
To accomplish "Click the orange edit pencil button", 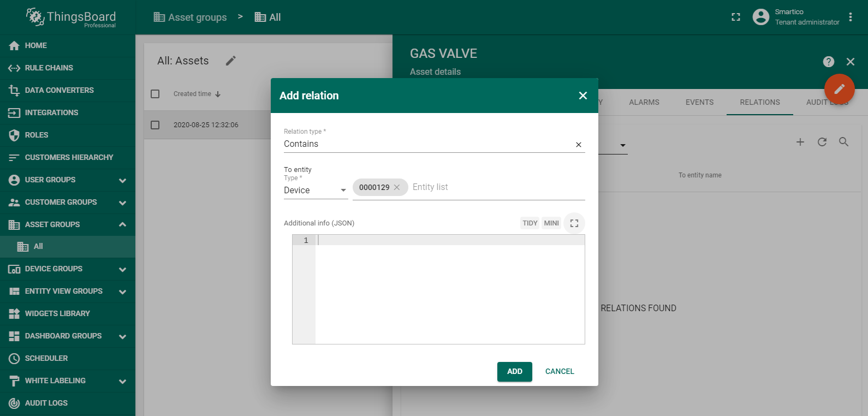I will pyautogui.click(x=839, y=88).
